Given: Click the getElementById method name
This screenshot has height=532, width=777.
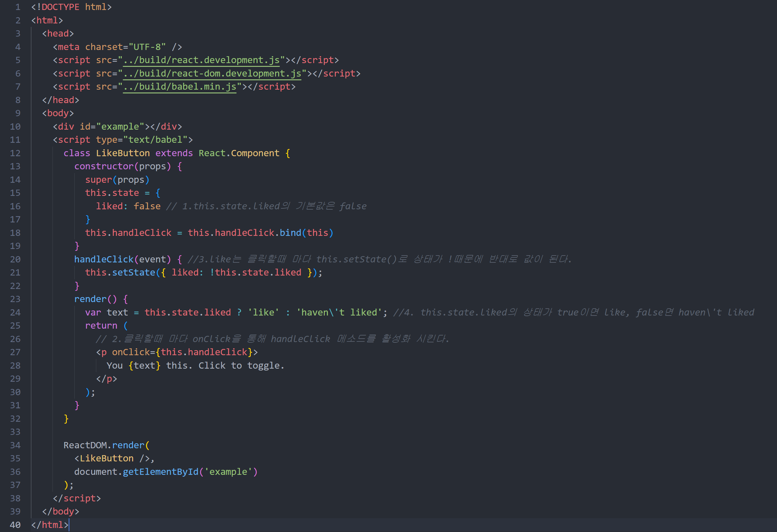Looking at the screenshot, I should 161,472.
